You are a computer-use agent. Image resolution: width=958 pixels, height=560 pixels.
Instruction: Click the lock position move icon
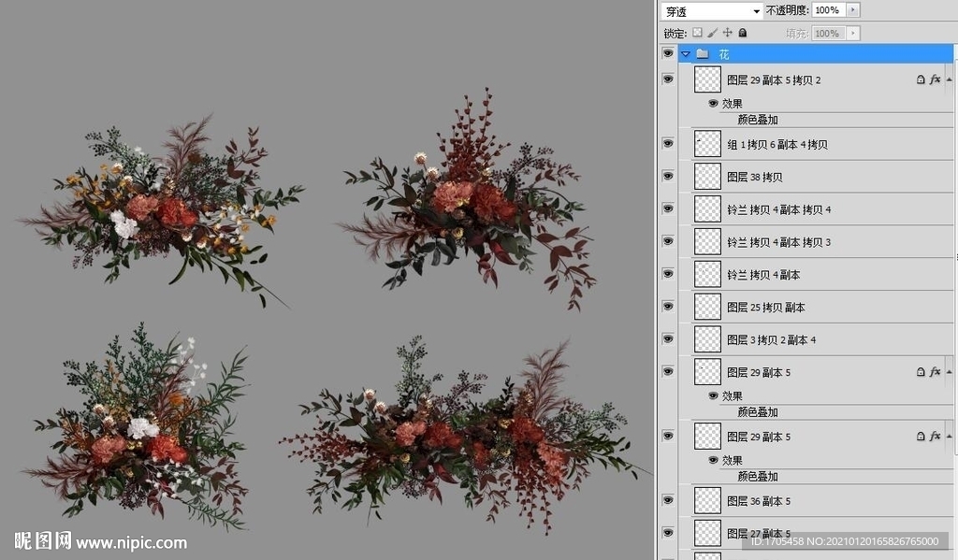tap(728, 33)
